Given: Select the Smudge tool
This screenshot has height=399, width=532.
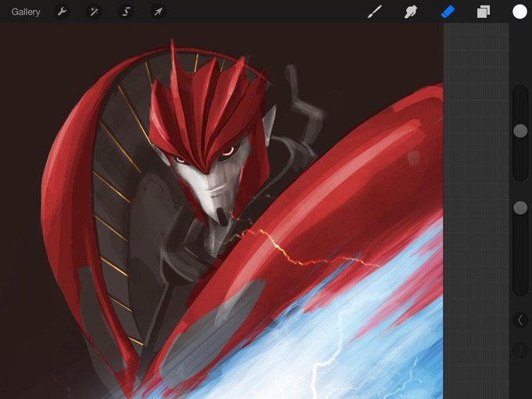Looking at the screenshot, I should (x=411, y=12).
